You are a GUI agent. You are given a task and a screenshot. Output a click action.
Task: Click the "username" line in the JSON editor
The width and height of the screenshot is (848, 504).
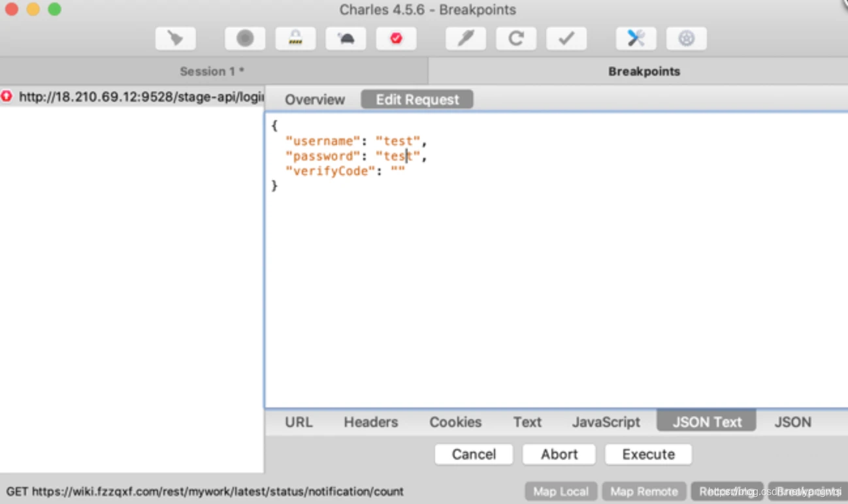[x=356, y=141]
